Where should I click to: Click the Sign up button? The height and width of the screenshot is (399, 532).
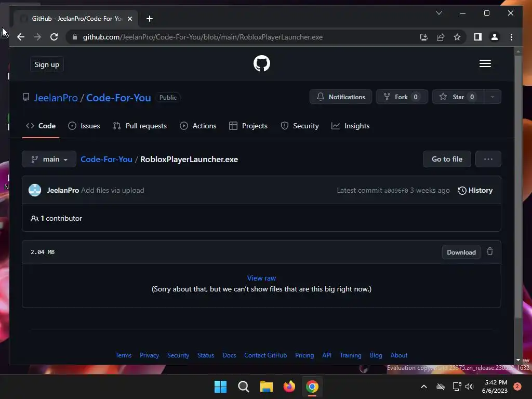point(47,64)
